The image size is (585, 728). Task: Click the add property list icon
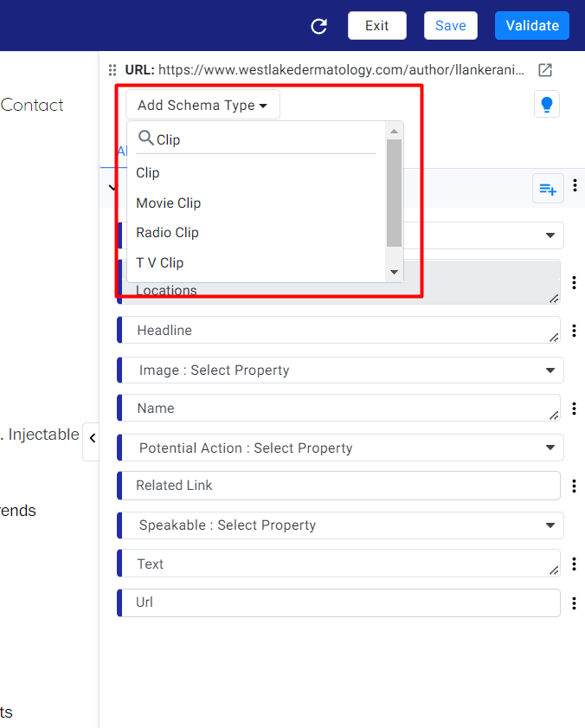pos(548,189)
